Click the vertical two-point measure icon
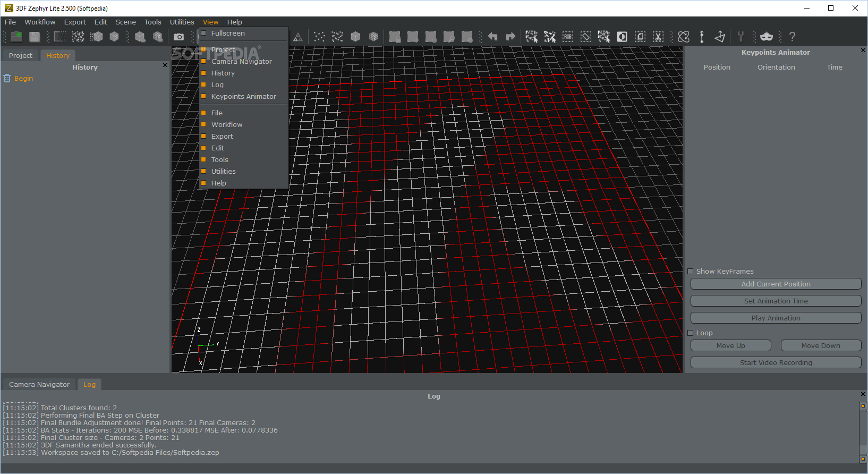Viewport: 868px width, 474px height. tap(702, 37)
